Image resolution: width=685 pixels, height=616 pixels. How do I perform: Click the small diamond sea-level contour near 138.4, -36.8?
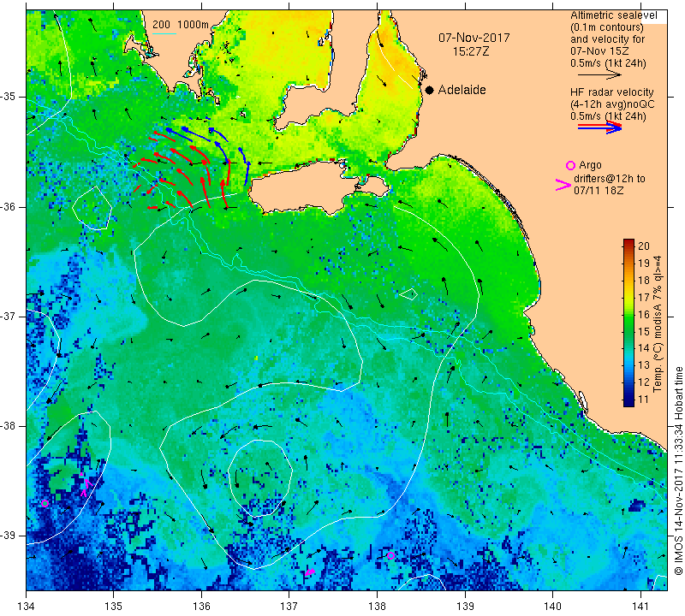click(408, 294)
